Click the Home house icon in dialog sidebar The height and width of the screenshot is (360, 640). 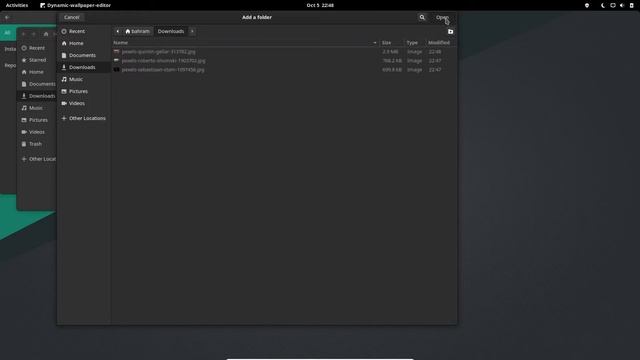pos(64,43)
